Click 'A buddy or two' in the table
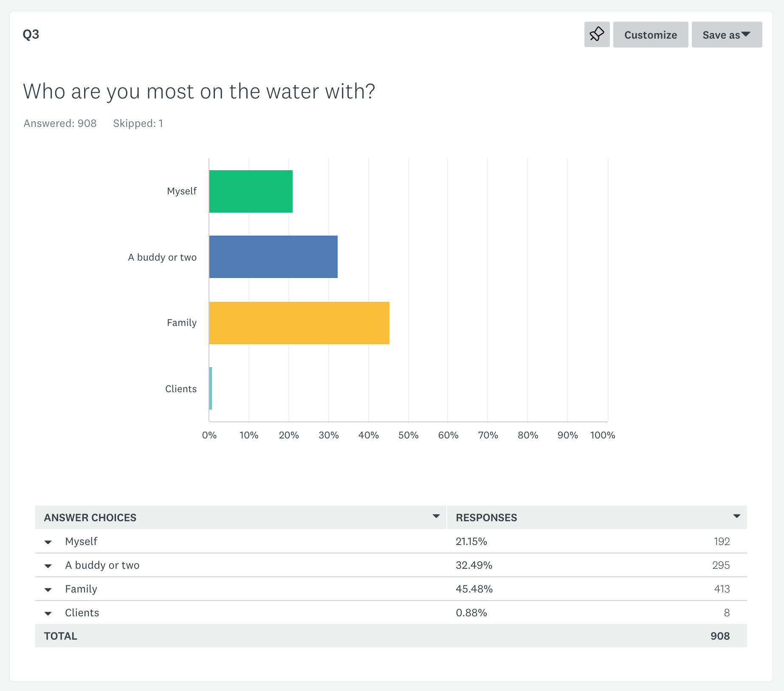 (x=102, y=565)
